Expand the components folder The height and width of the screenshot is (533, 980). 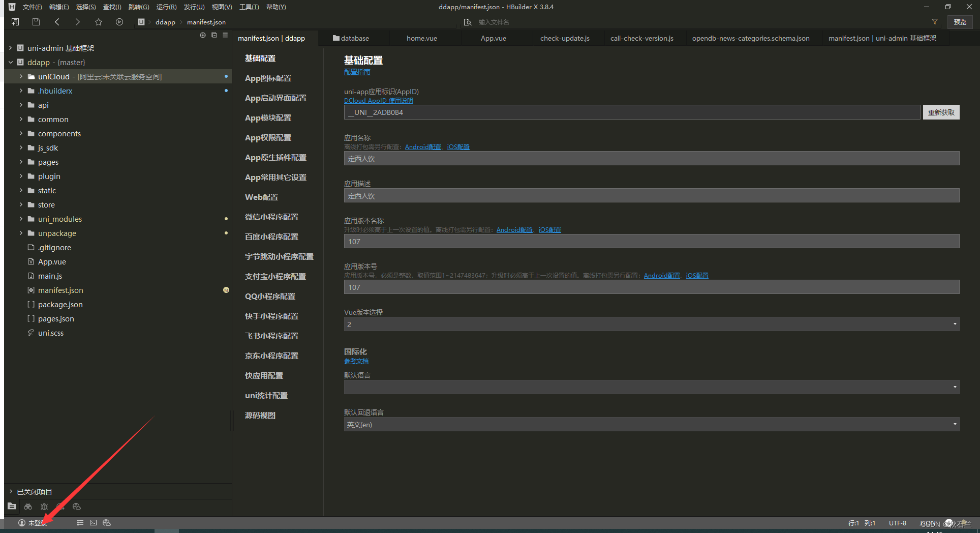click(21, 133)
